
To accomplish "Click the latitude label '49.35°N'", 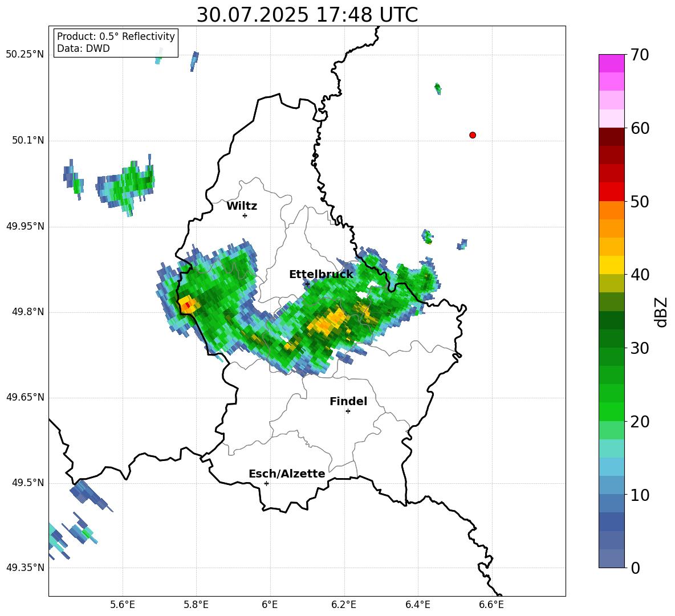I will point(25,568).
